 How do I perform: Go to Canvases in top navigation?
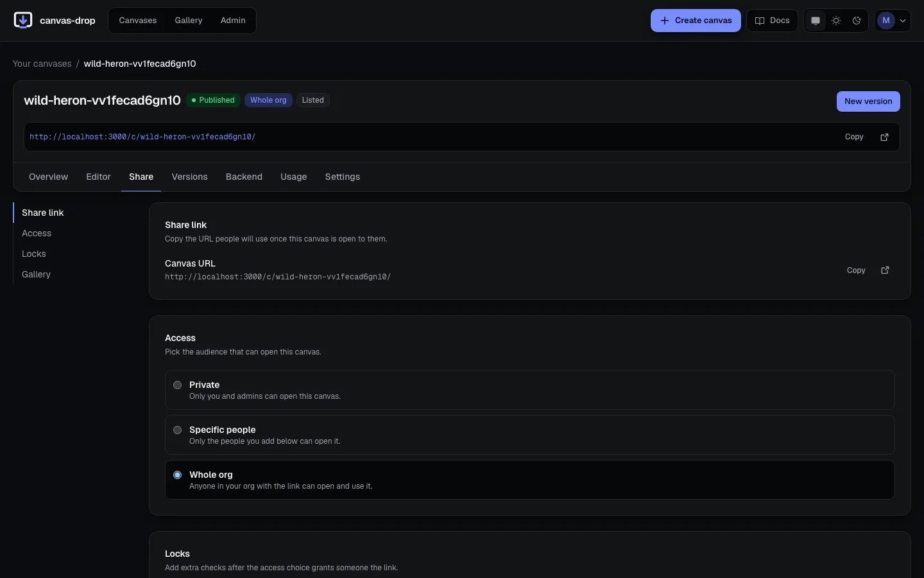(x=138, y=21)
